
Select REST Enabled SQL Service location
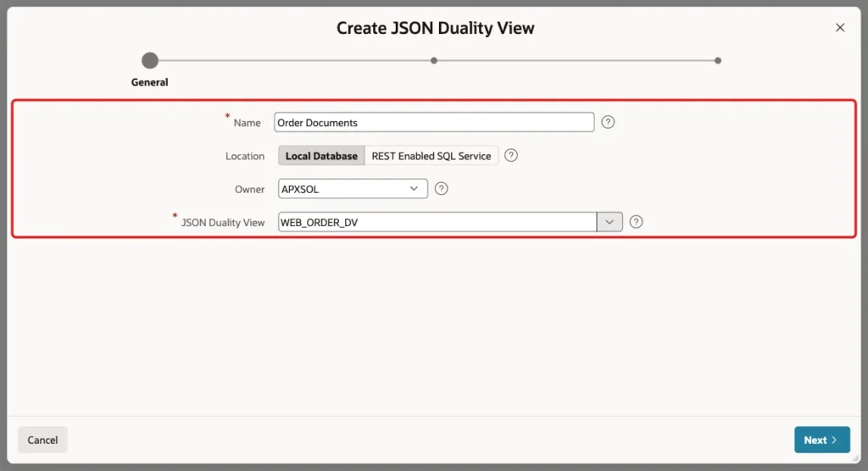431,156
